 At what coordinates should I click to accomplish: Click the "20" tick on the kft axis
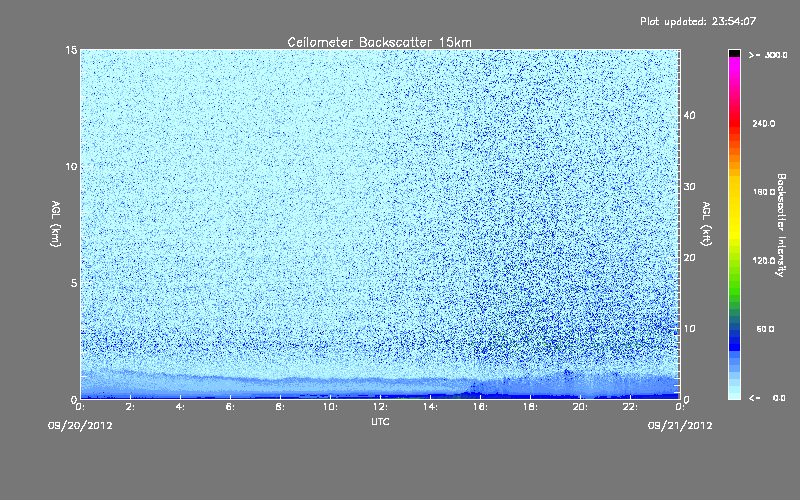point(689,258)
